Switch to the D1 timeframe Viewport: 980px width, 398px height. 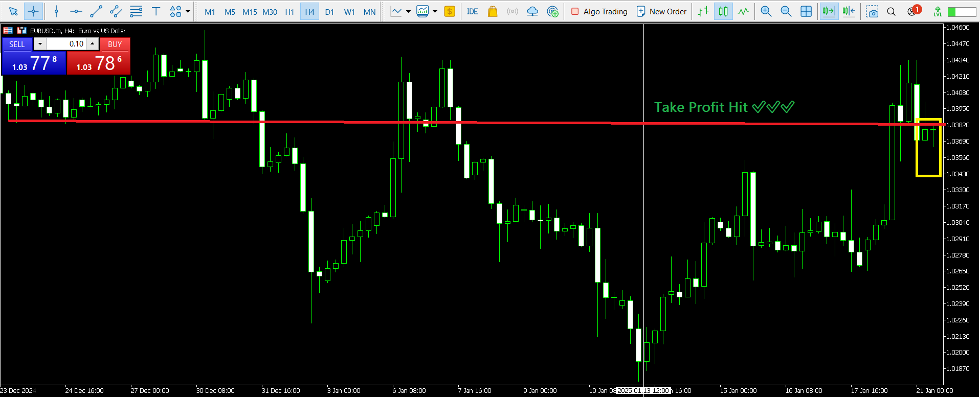tap(329, 12)
